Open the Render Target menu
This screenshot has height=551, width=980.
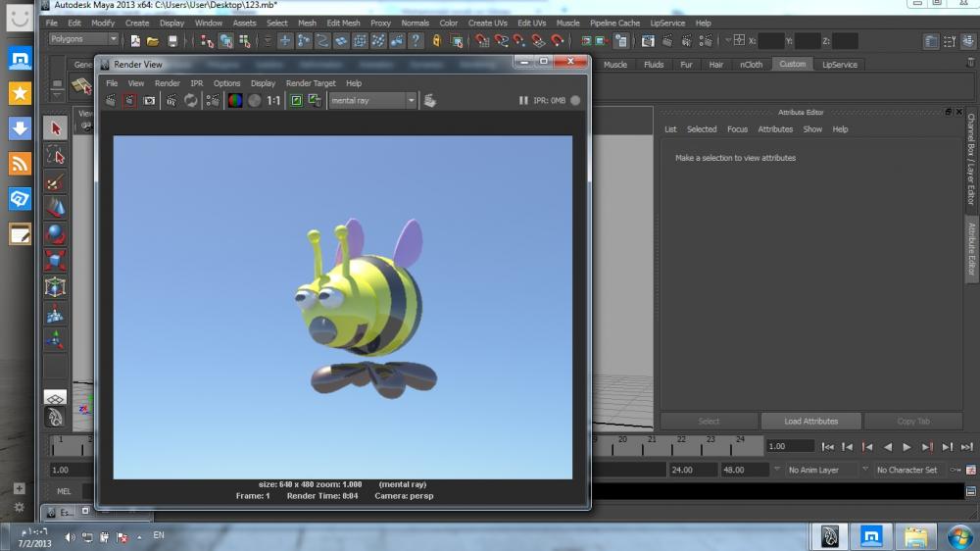pos(311,83)
